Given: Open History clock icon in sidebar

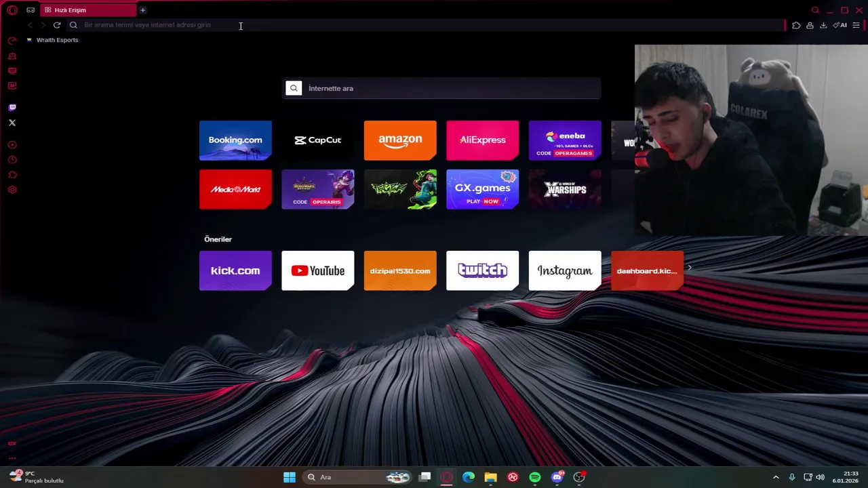Looking at the screenshot, I should click(x=12, y=160).
